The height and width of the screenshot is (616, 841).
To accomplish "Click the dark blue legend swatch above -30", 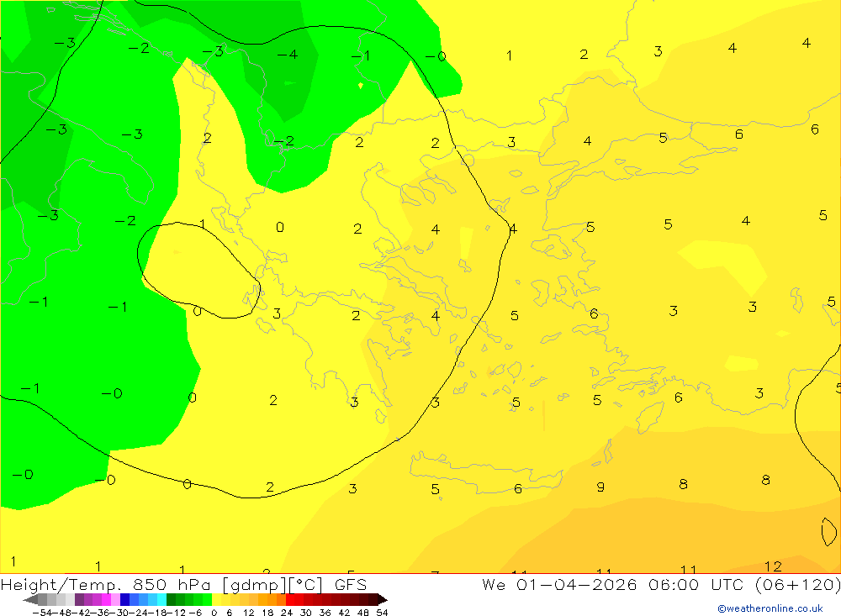I will click(124, 599).
